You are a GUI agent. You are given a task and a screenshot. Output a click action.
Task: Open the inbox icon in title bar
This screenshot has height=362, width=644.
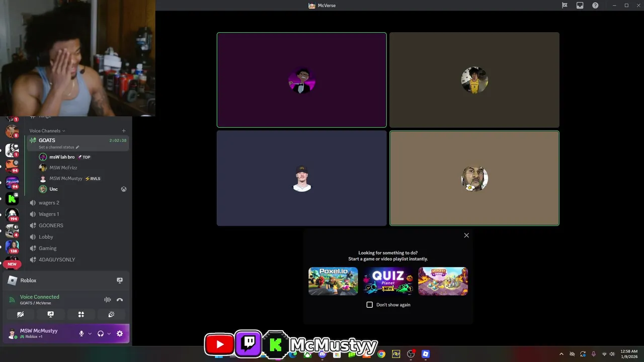[x=580, y=6]
